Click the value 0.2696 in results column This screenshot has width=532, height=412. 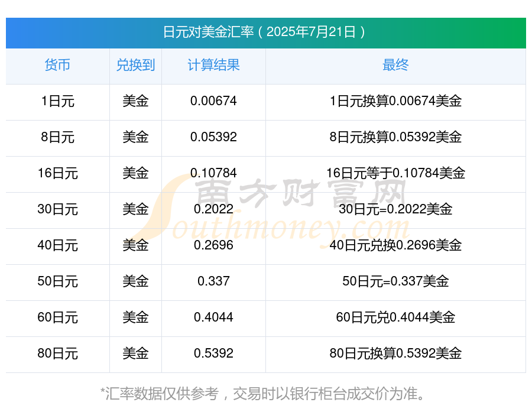pyautogui.click(x=213, y=245)
